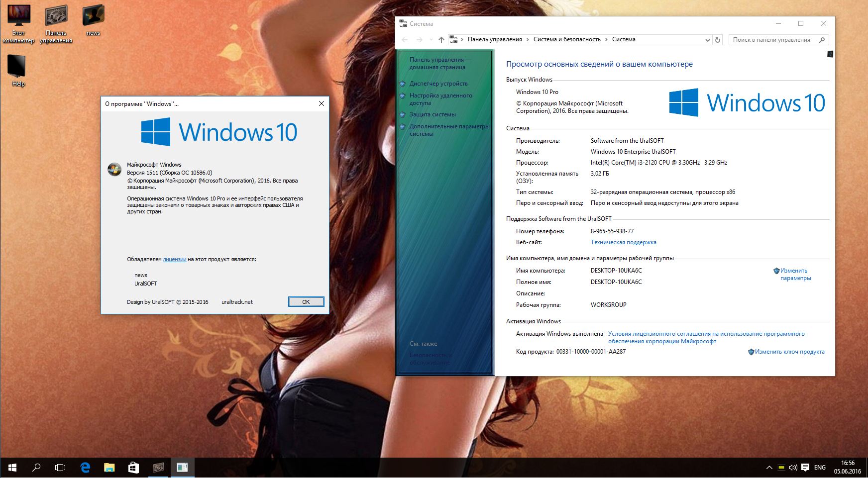Screen dimensions: 868x478
Task: Click OK in the About Windows dialog
Action: pyautogui.click(x=306, y=302)
